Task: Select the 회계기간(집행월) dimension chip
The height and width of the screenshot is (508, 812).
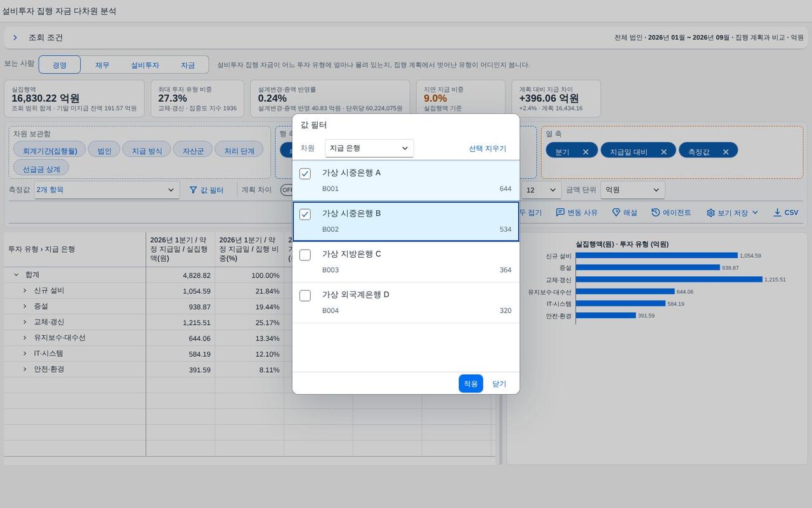Action: 49,150
